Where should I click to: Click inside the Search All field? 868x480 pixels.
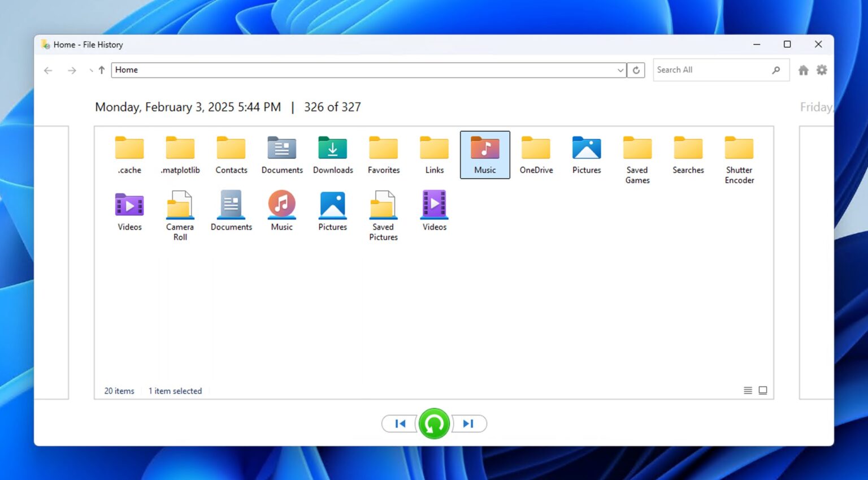[x=706, y=70]
